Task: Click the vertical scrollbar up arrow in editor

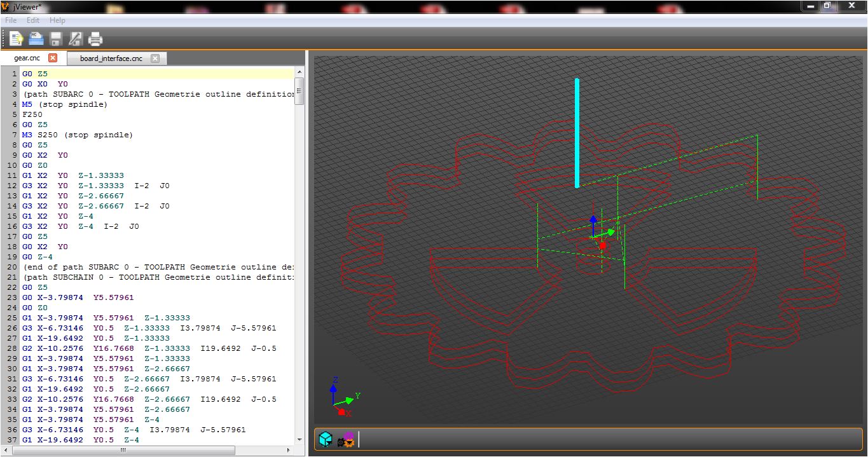Action: (300, 73)
